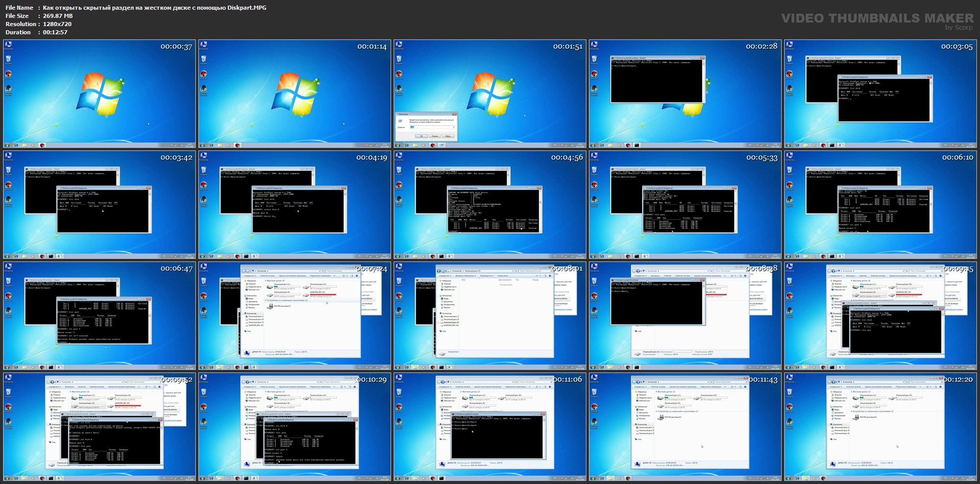Pick the frame stamped 00:10:29

click(x=294, y=427)
